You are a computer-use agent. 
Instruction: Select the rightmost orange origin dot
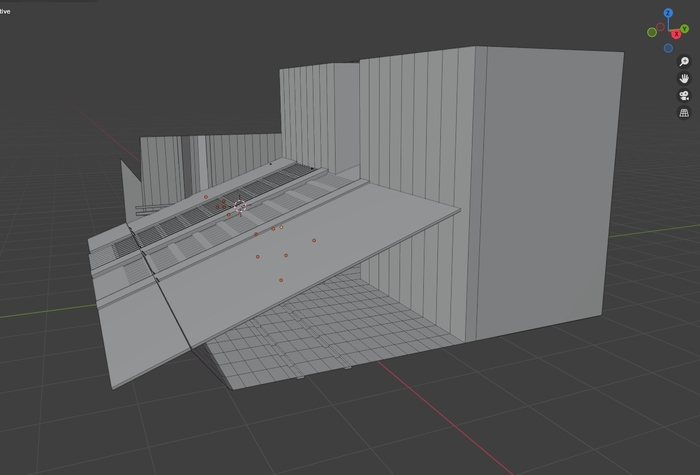[314, 240]
